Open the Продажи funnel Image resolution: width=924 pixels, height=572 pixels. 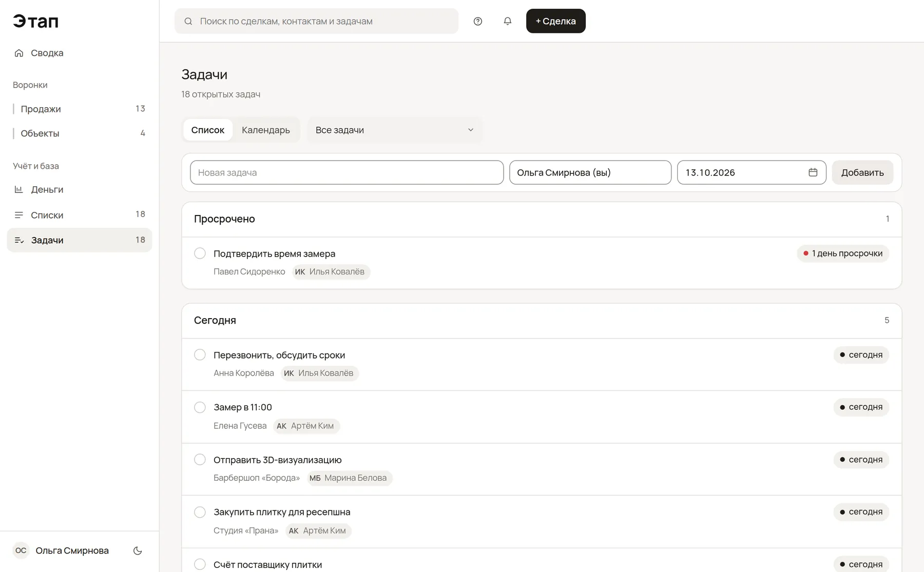coord(80,109)
